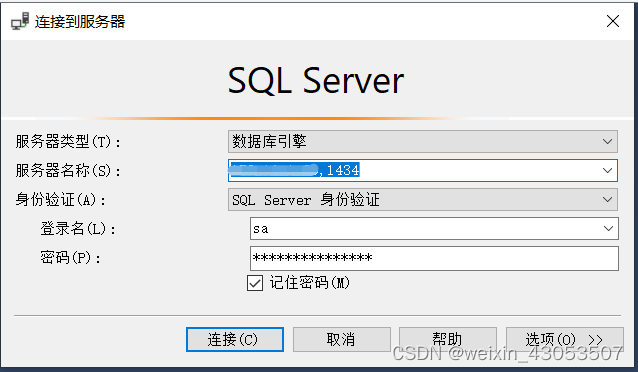Toggle the 记住密码(M) checkbox
Screen dimensions: 638x372
click(x=255, y=283)
